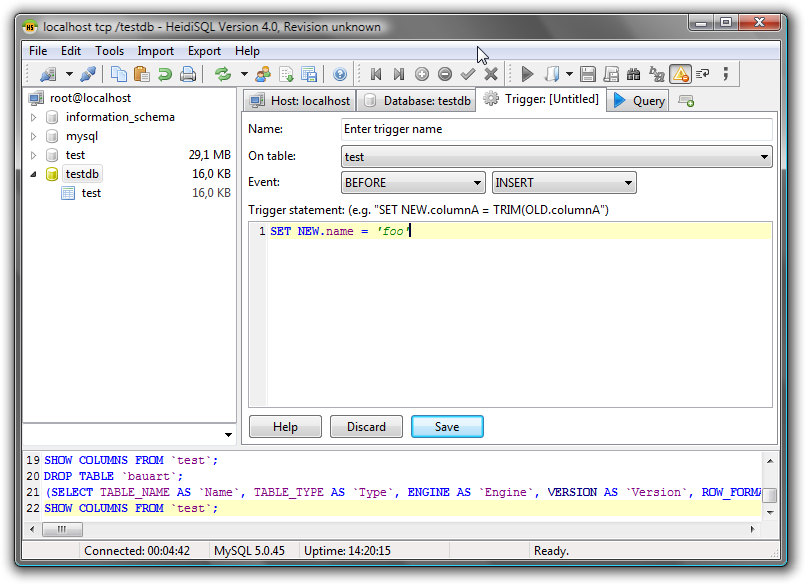Image resolution: width=806 pixels, height=585 pixels.
Task: Open the connection icon's dropdown arrow
Action: (69, 75)
